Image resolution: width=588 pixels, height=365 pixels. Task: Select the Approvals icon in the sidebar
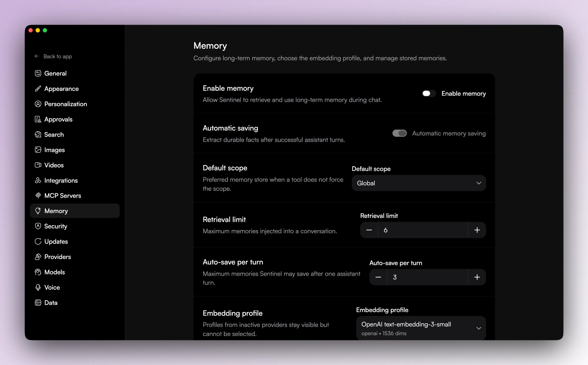(38, 119)
